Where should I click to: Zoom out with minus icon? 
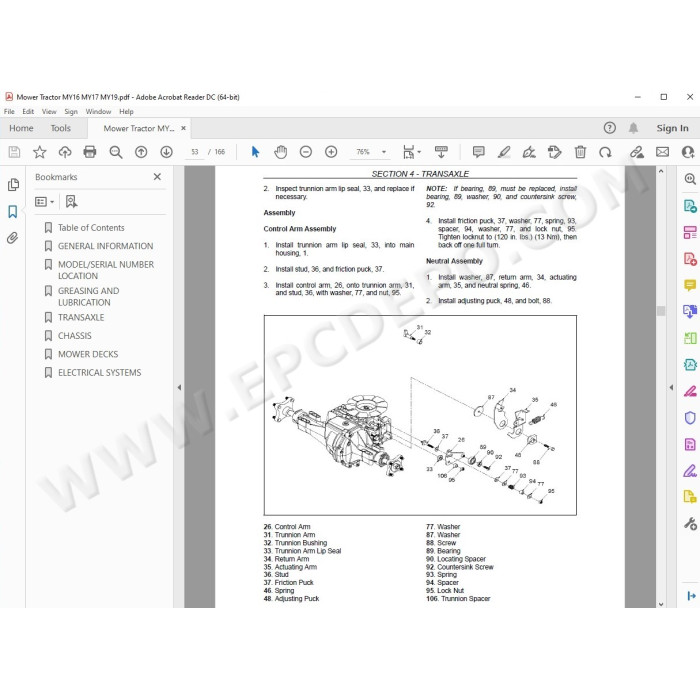(x=306, y=152)
